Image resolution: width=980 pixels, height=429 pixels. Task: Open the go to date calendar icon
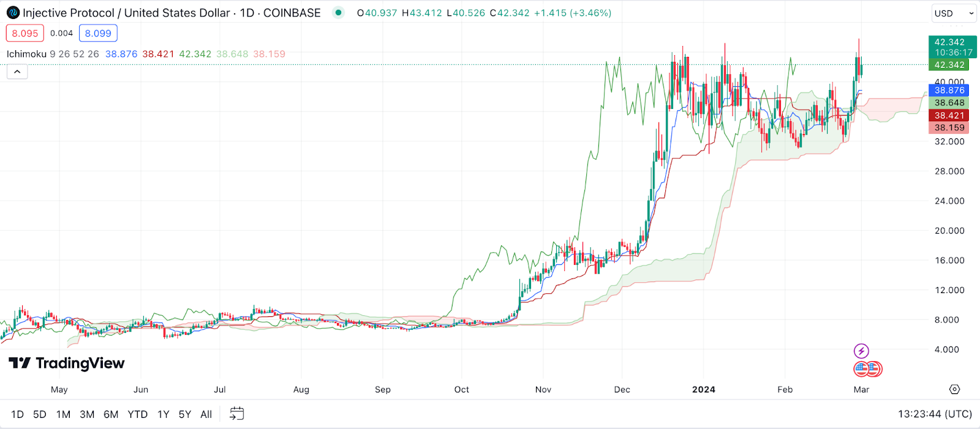click(236, 414)
